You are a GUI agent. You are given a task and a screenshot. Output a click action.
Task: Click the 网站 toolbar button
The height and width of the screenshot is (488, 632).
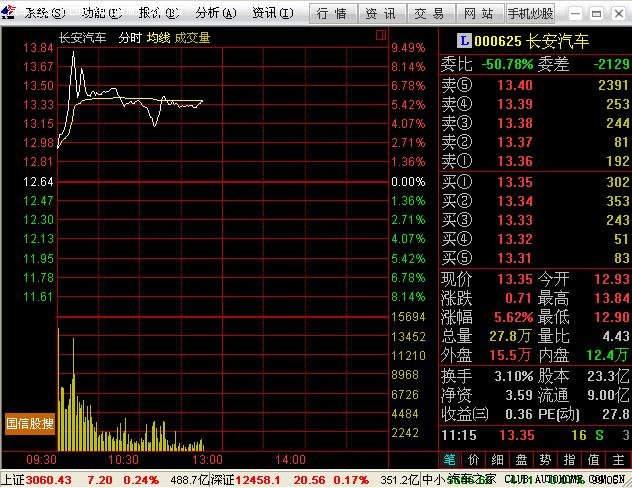coord(480,14)
